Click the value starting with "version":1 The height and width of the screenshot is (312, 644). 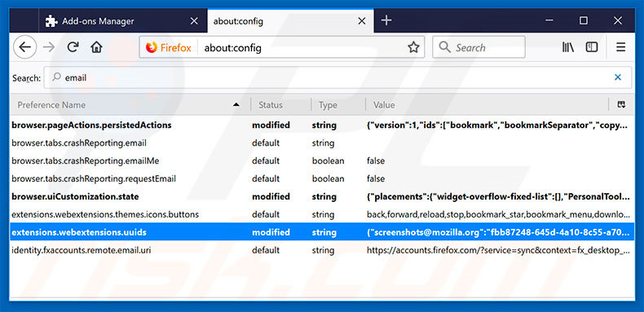pyautogui.click(x=497, y=125)
